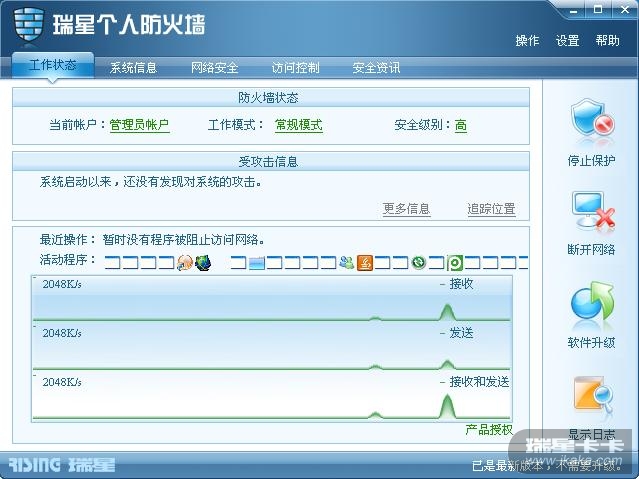Open the 网络安全 tab
Screen dimensions: 639x479
pos(214,68)
